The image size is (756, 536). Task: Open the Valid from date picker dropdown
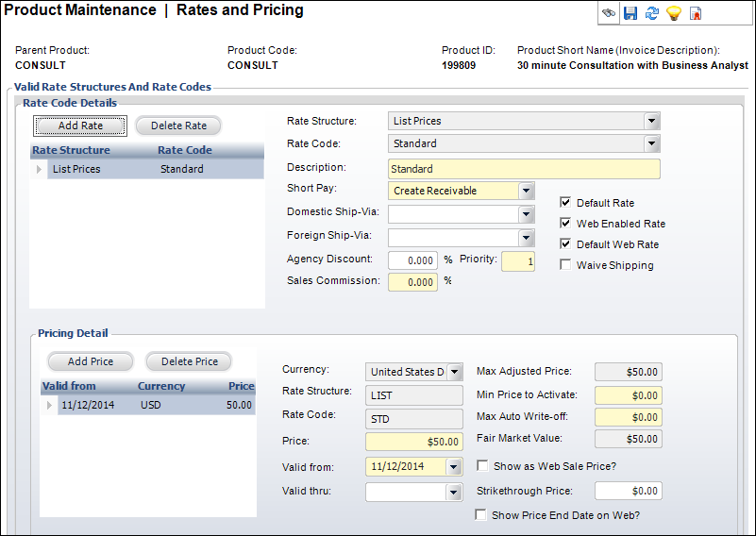[x=453, y=466]
